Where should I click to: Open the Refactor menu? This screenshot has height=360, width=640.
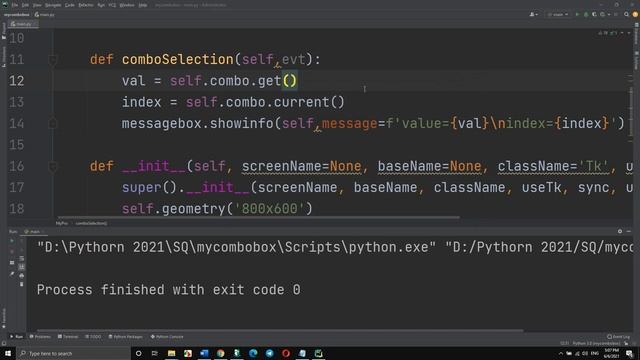[86, 5]
